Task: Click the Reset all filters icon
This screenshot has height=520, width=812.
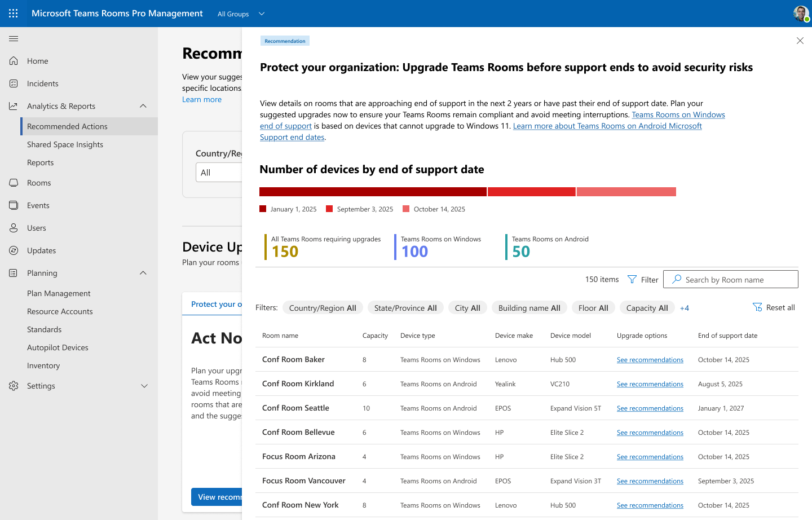Action: (x=757, y=307)
